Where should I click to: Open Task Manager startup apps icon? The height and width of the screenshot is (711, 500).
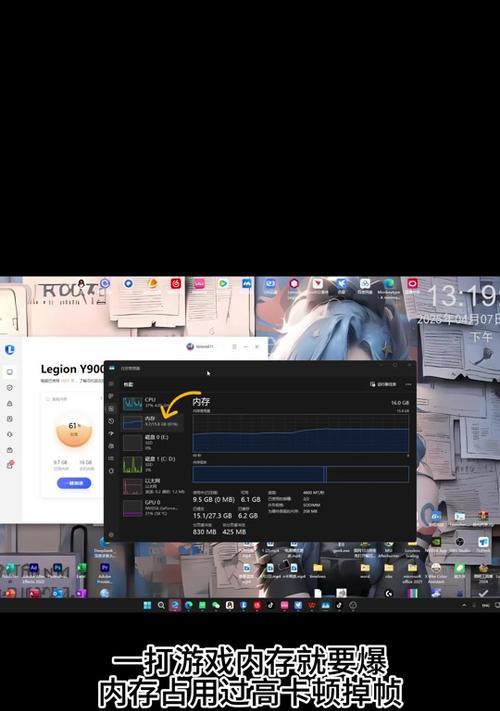pos(111,433)
